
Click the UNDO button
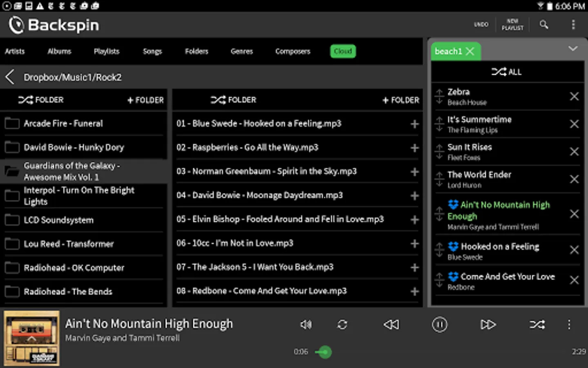coord(481,25)
